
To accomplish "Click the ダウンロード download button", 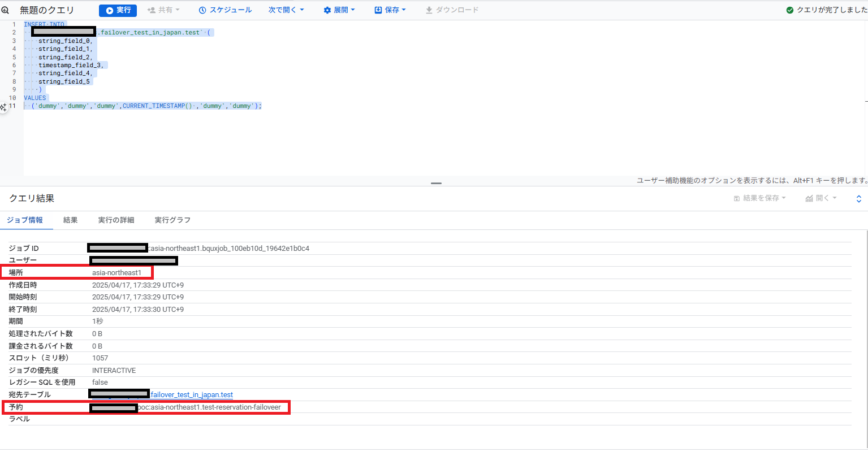I will (452, 10).
